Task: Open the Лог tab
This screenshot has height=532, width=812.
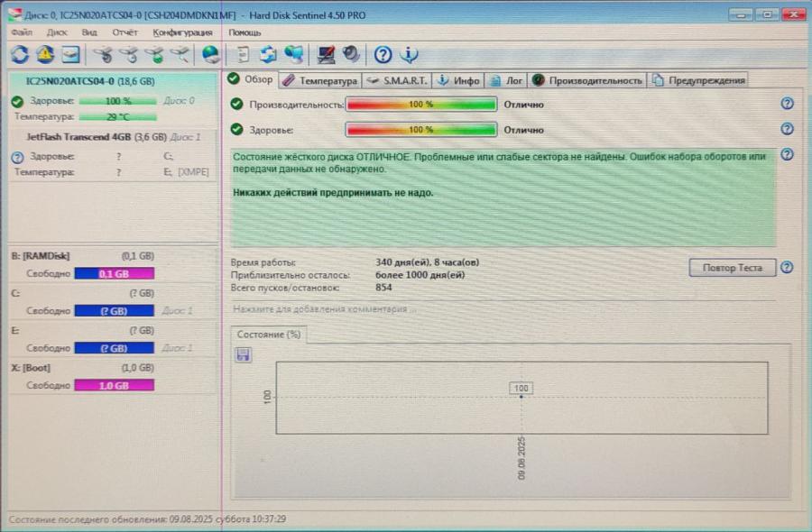Action: tap(506, 81)
